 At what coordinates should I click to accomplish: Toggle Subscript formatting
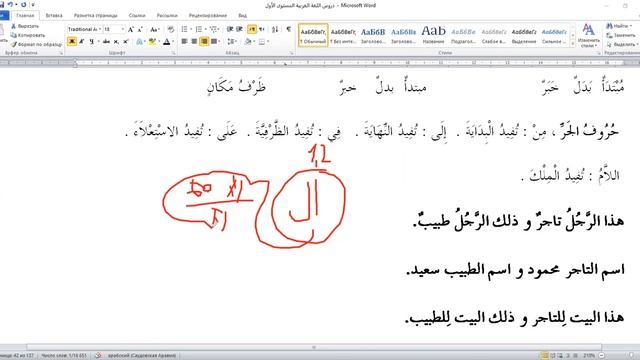pyautogui.click(x=116, y=41)
